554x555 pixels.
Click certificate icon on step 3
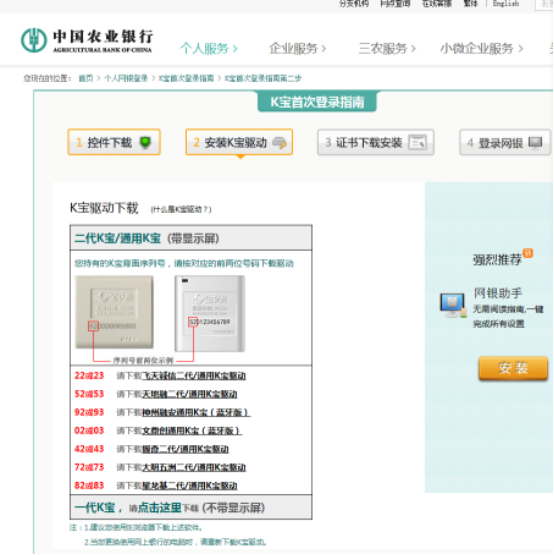[x=417, y=143]
